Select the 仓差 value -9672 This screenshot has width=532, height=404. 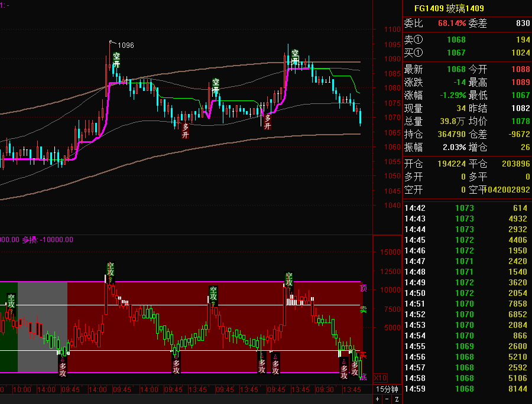(x=519, y=134)
